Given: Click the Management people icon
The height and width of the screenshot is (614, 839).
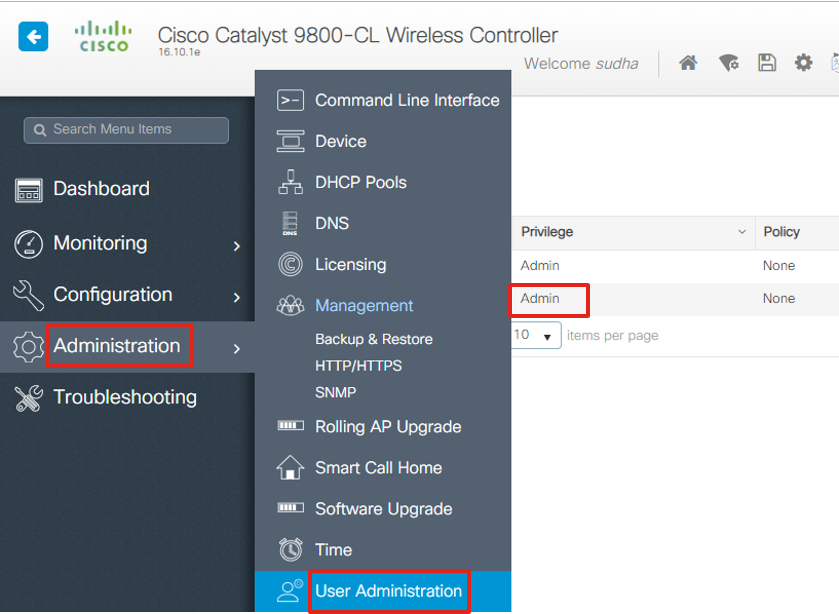Looking at the screenshot, I should coord(291,305).
